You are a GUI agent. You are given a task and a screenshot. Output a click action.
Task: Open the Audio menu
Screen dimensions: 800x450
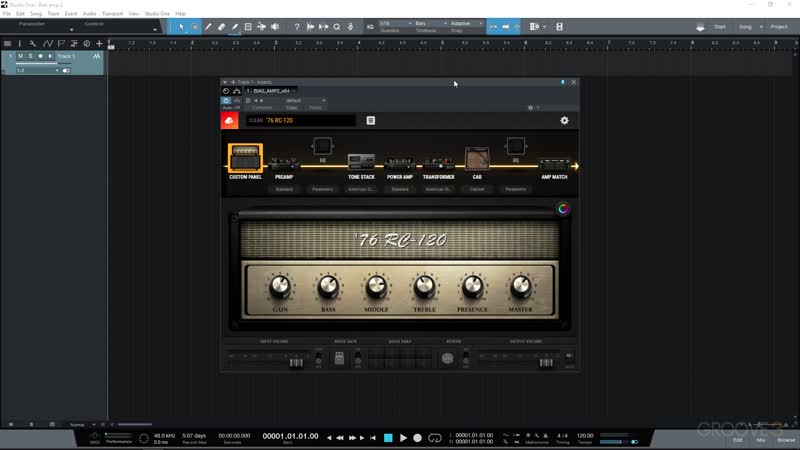point(89,14)
